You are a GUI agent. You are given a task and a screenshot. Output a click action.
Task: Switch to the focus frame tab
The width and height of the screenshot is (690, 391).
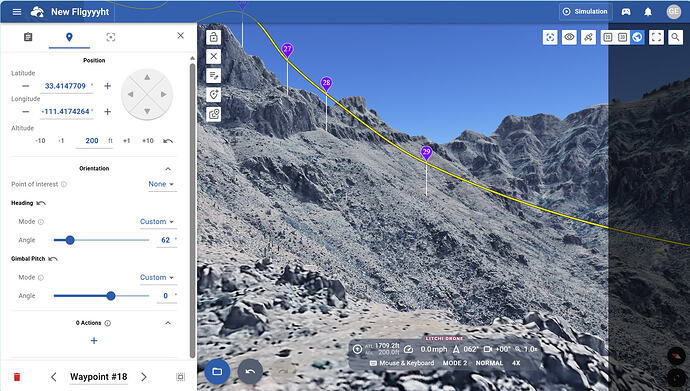coord(110,37)
